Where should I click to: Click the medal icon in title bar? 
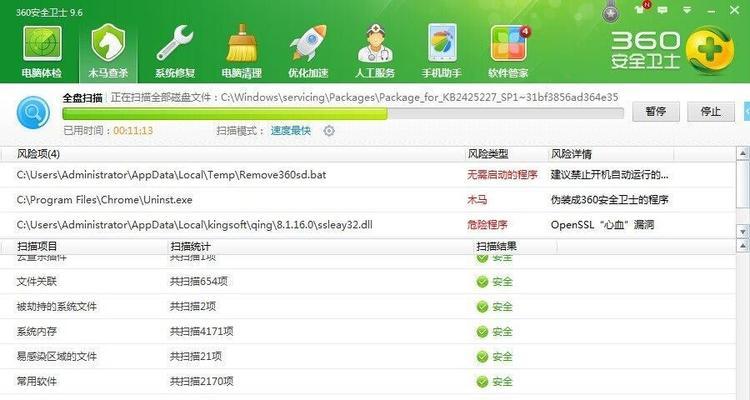[x=610, y=13]
